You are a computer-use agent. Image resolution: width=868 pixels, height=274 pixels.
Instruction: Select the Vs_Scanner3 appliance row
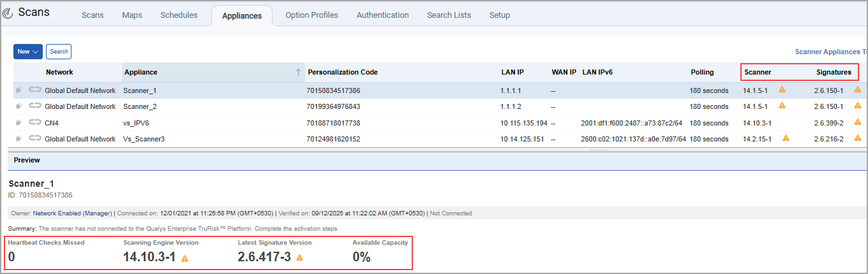(144, 139)
